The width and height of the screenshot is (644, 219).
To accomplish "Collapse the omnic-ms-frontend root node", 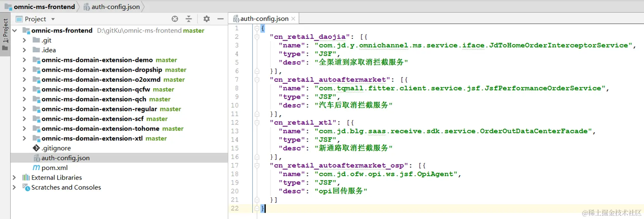I will click(x=15, y=31).
